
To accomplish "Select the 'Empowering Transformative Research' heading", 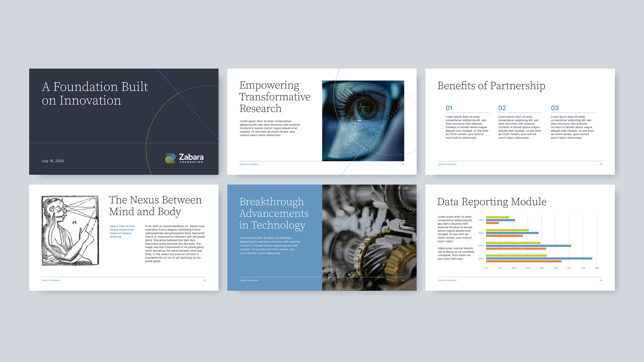I will point(275,97).
